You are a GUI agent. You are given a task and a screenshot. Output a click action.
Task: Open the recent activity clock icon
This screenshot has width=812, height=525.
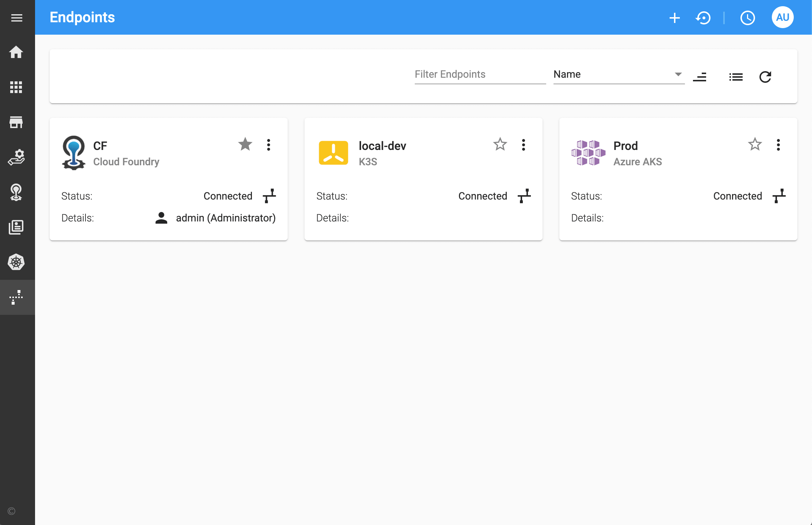(747, 18)
